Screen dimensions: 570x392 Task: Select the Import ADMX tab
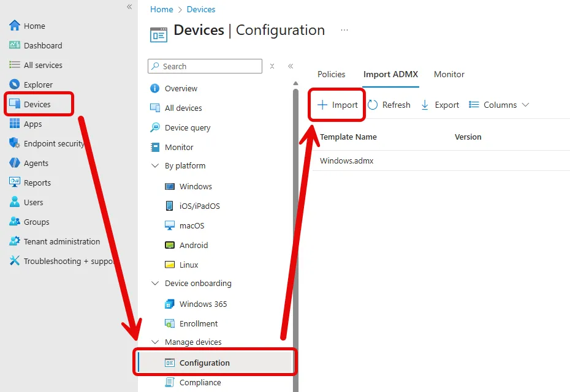[x=390, y=74]
